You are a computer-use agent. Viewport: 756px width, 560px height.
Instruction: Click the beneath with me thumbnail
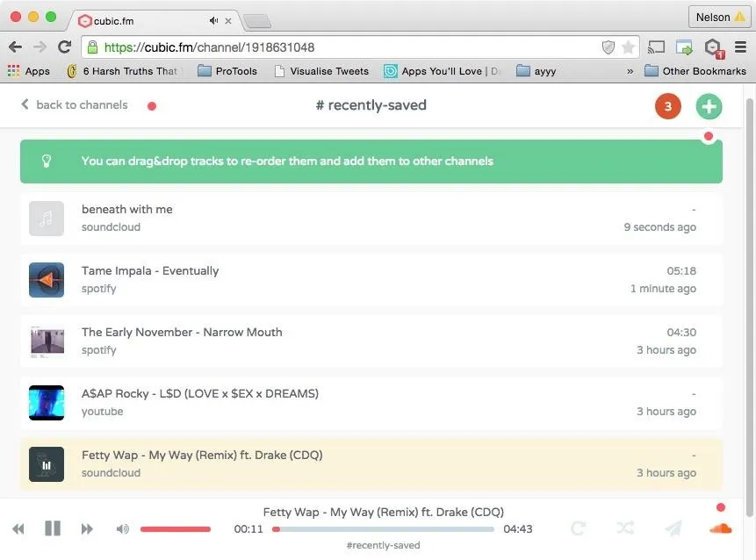click(47, 219)
